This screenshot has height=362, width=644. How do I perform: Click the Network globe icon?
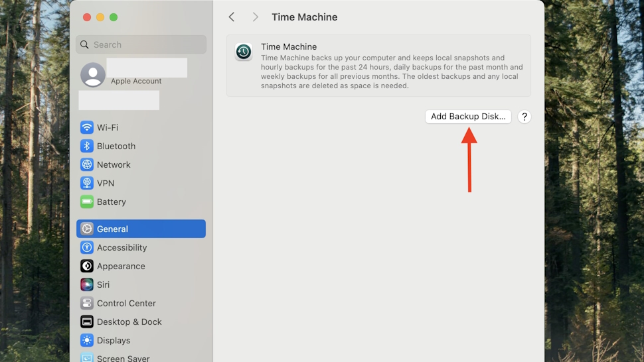point(87,164)
